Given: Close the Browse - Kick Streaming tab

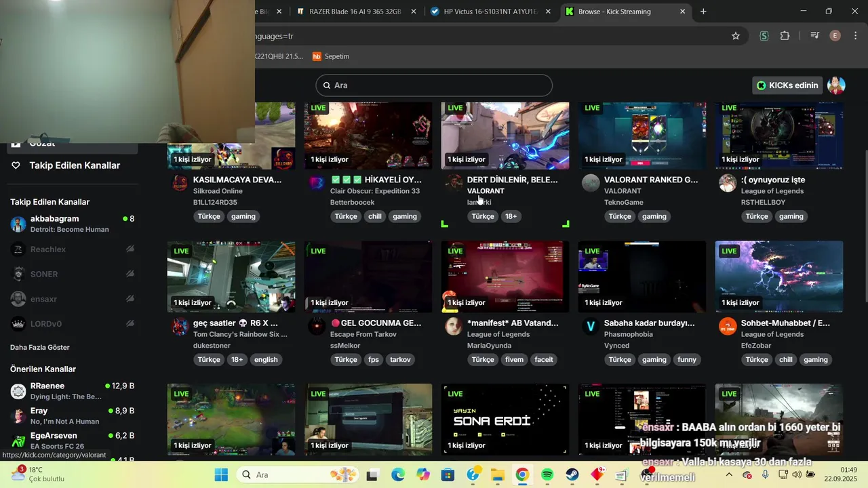Looking at the screenshot, I should tap(683, 12).
